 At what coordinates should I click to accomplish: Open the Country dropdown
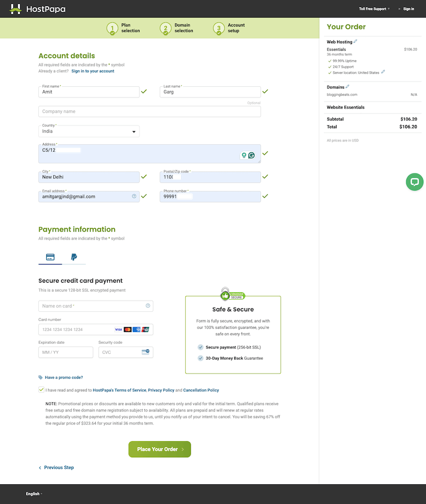pos(89,131)
